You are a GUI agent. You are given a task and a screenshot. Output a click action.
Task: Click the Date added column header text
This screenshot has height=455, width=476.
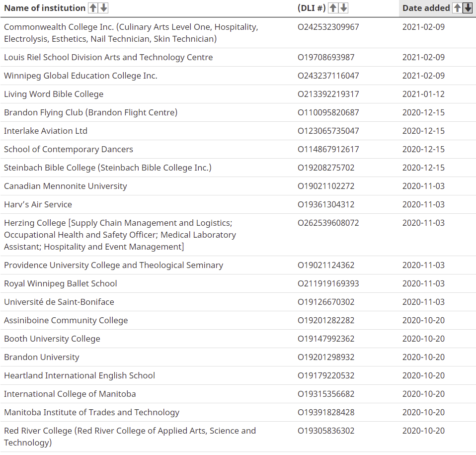pyautogui.click(x=426, y=8)
